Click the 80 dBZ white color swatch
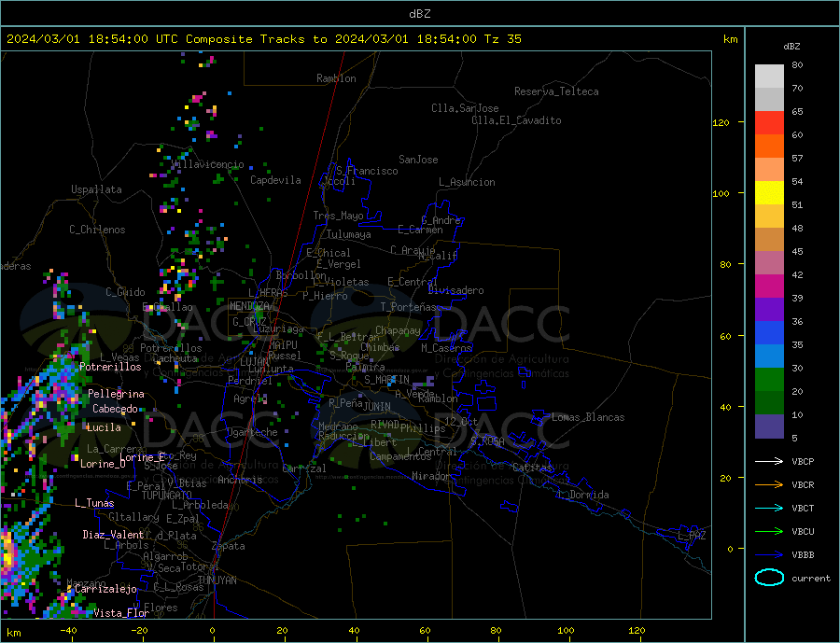This screenshot has height=643, width=840. point(769,77)
